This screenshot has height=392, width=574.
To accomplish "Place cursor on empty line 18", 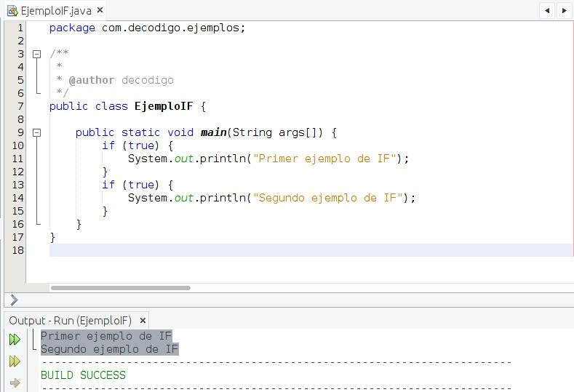I will pyautogui.click(x=291, y=250).
